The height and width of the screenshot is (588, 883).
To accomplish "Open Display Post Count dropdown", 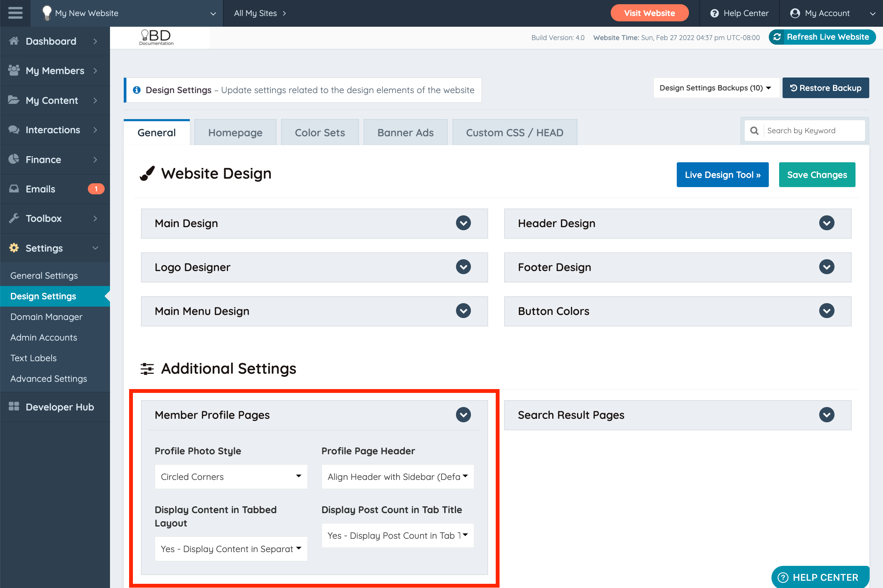I will click(x=397, y=535).
